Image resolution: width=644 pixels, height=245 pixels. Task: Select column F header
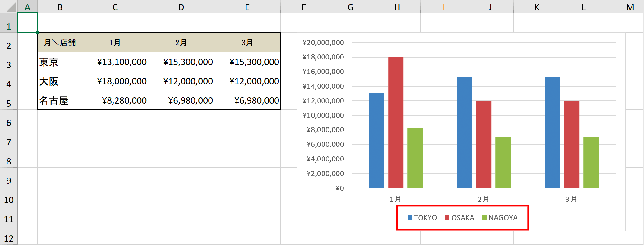pos(304,7)
